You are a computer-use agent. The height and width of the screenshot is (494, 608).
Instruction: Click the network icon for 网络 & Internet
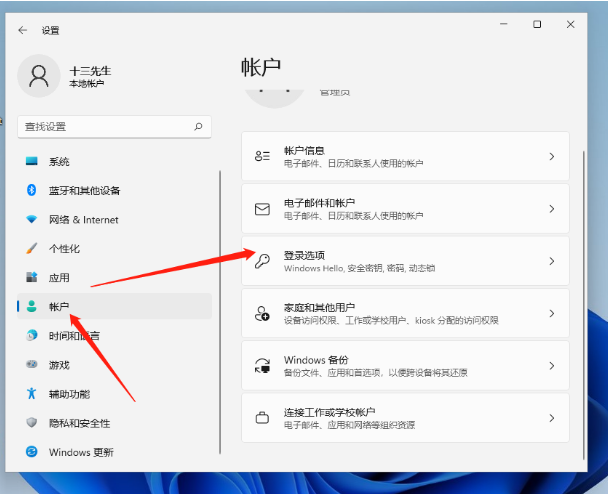click(x=31, y=219)
